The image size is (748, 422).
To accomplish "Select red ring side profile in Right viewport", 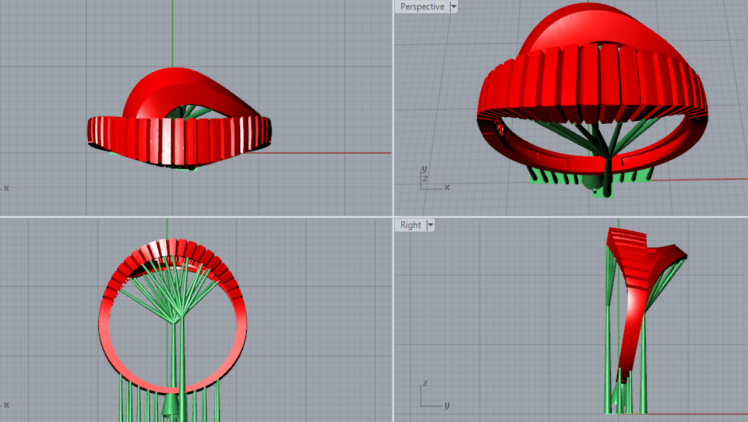I will coord(635,300).
